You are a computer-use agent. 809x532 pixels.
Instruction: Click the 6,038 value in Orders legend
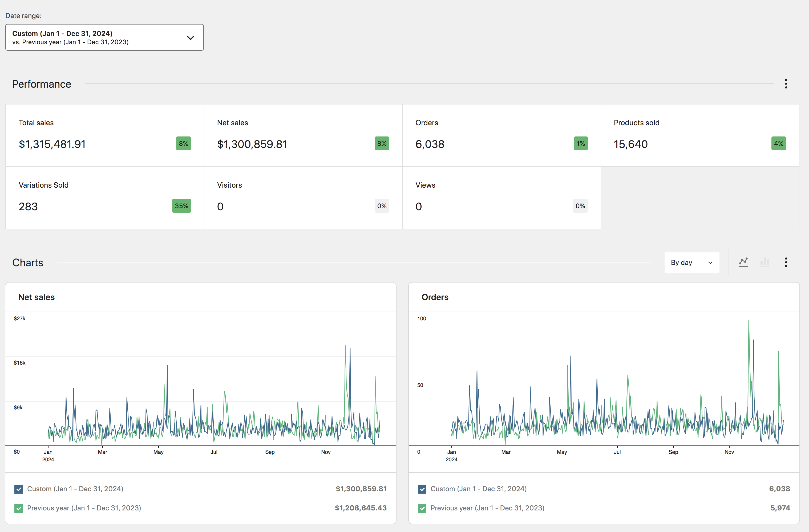click(x=779, y=489)
